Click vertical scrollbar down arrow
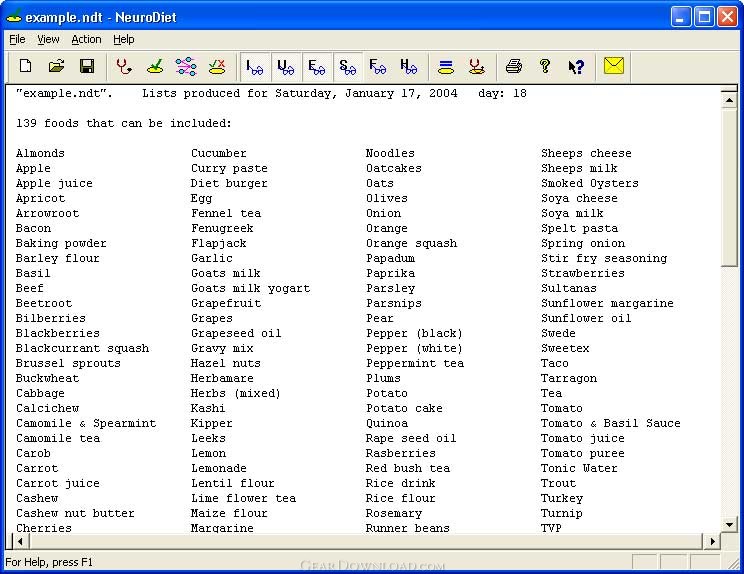 pos(729,524)
